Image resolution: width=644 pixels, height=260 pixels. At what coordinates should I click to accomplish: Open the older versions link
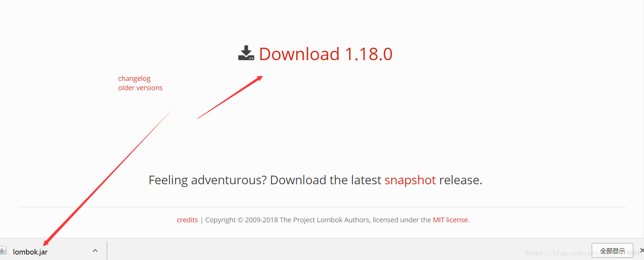coord(140,88)
